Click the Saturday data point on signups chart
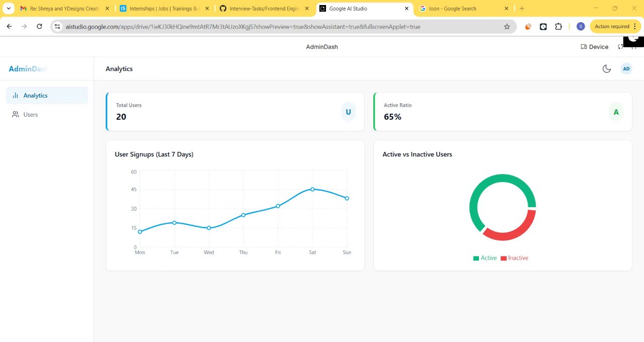 point(312,189)
